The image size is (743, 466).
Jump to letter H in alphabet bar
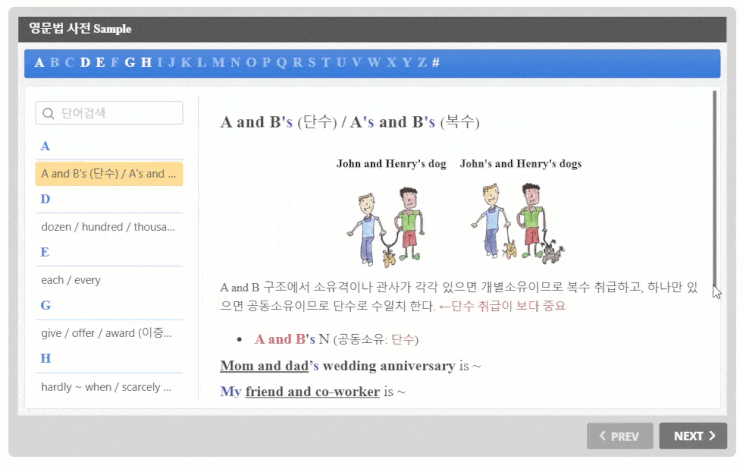pos(146,63)
